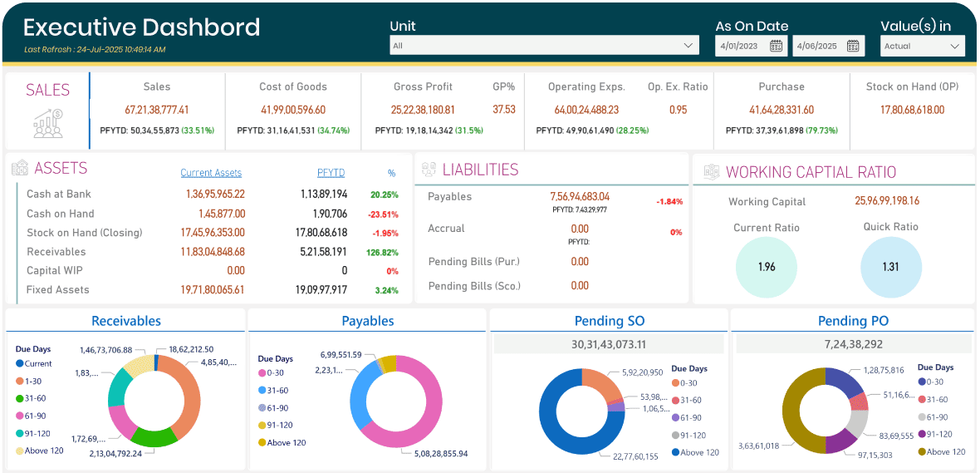The image size is (980, 473).
Task: Click Pending SO total 30,31,43,073.11
Action: pyautogui.click(x=608, y=344)
